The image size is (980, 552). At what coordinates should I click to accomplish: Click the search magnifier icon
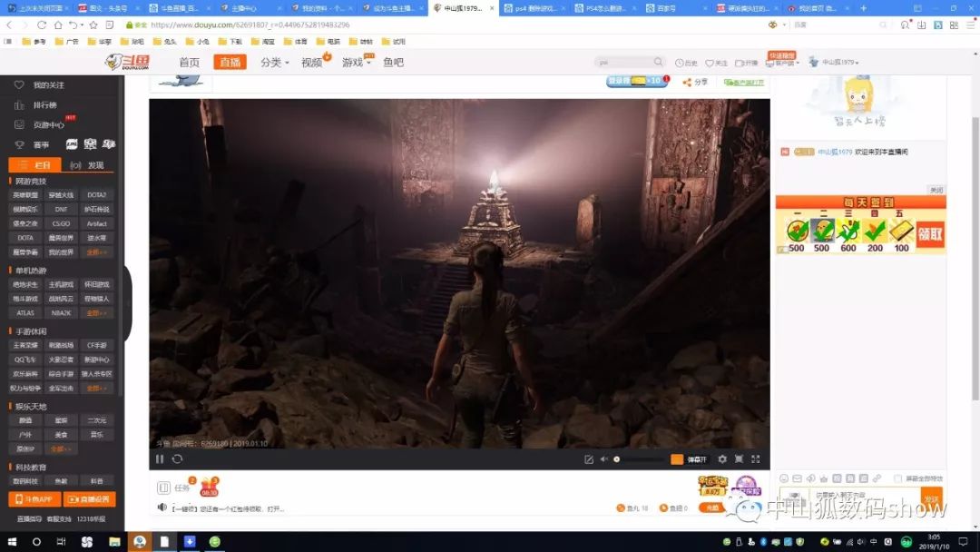point(660,63)
